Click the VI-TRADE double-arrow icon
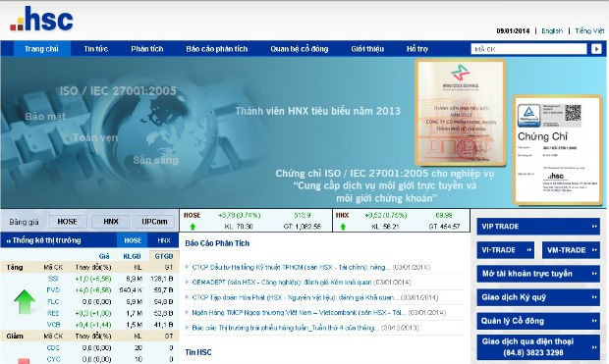This screenshot has width=609, height=364. tap(529, 250)
